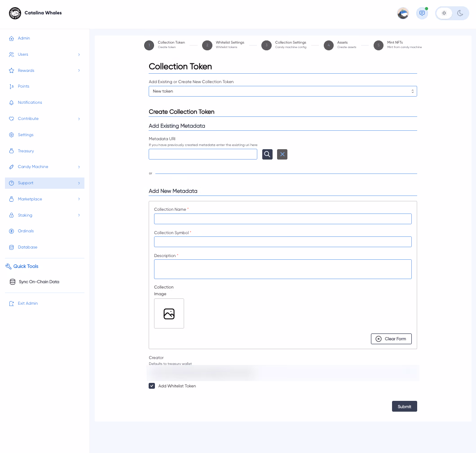This screenshot has width=476, height=453.
Task: Open the user avatar profile
Action: point(403,13)
